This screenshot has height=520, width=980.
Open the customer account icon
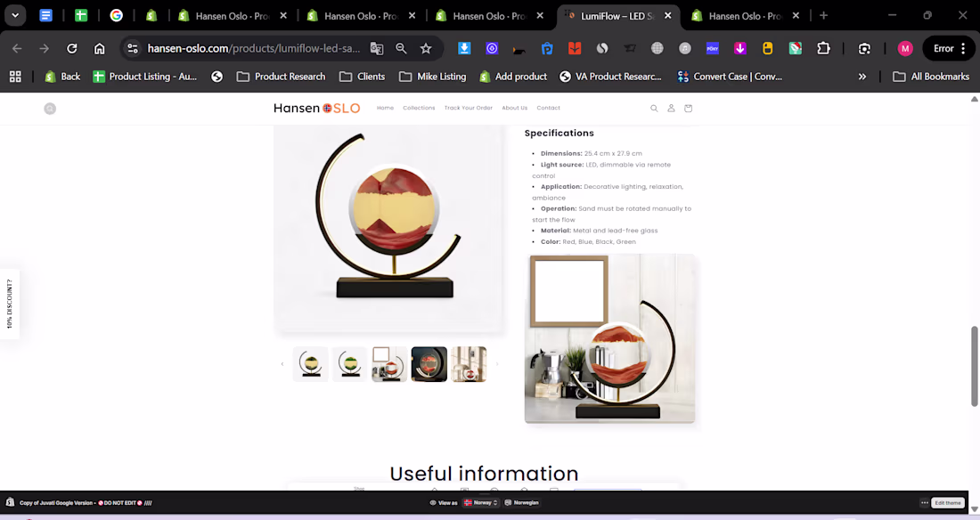click(671, 108)
